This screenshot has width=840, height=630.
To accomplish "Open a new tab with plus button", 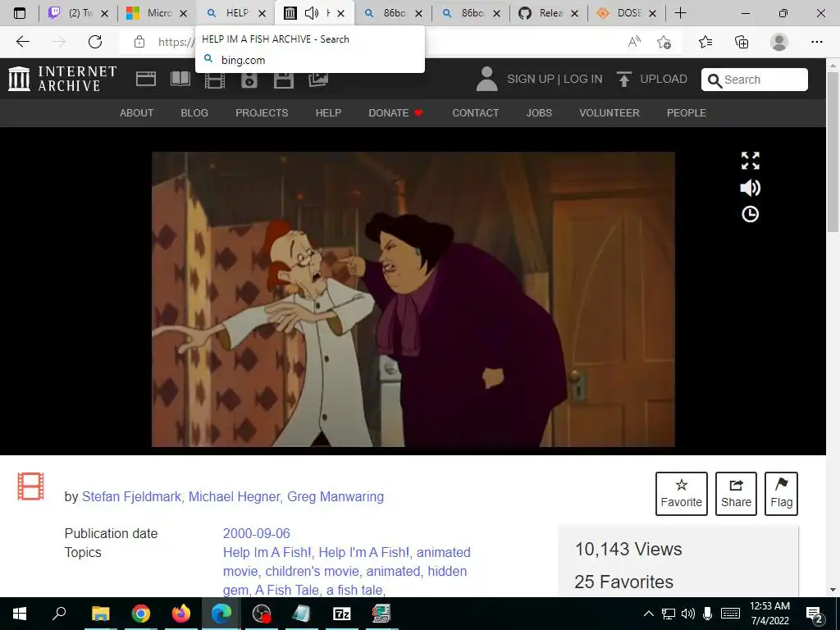I will pyautogui.click(x=680, y=13).
